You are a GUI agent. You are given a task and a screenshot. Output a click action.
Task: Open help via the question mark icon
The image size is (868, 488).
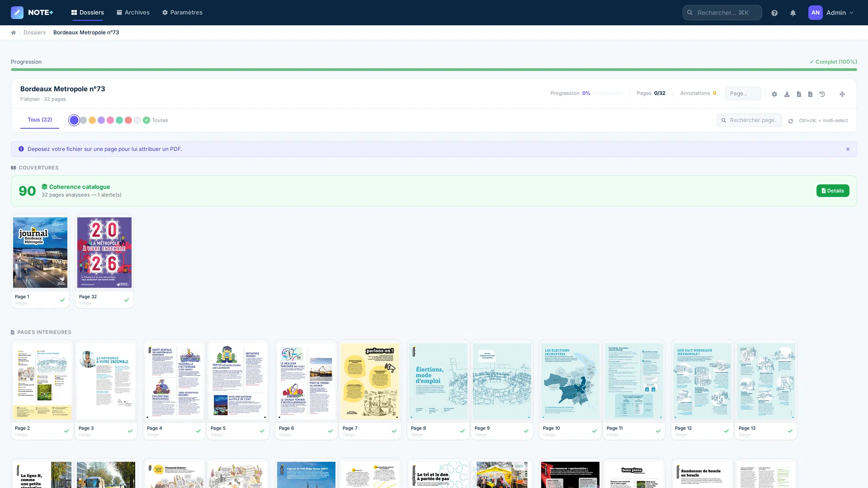coord(774,13)
